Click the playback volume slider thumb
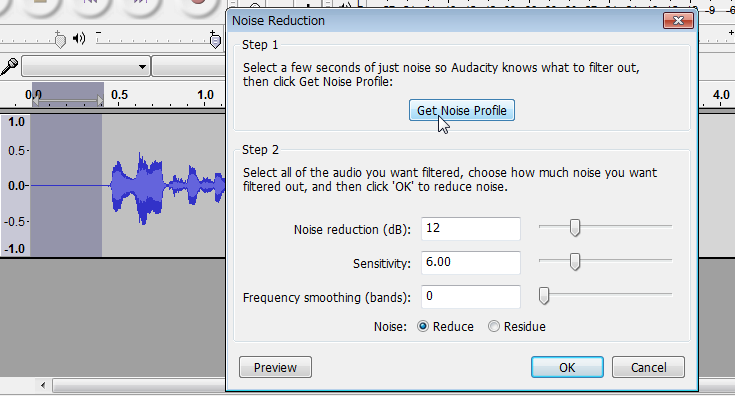Viewport: 735px width, 396px height. point(215,41)
